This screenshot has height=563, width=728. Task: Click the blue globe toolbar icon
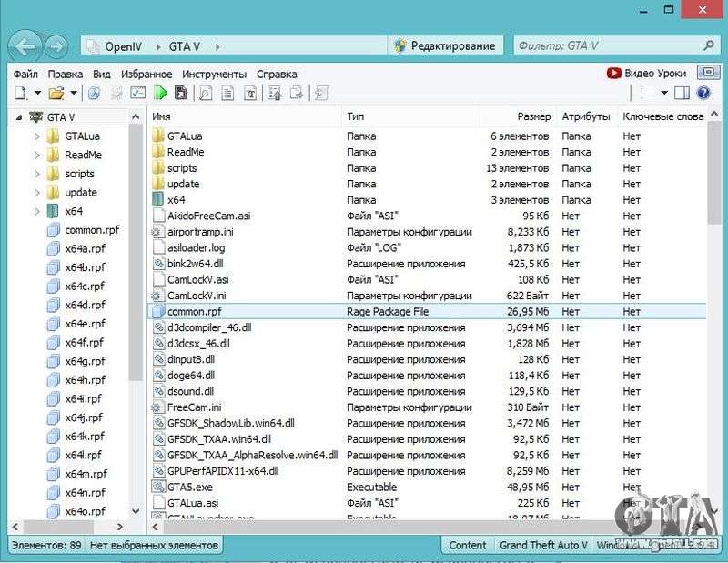tap(95, 93)
